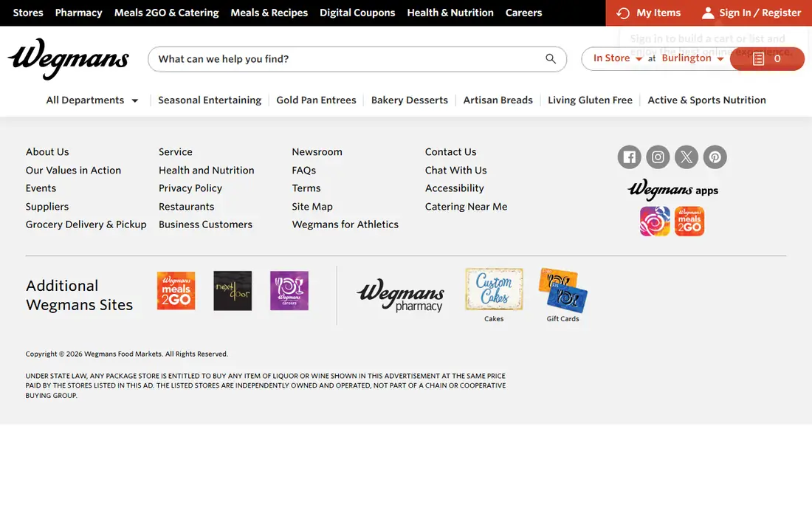The width and height of the screenshot is (812, 508).
Task: Open the Gift Cards image
Action: 563,290
